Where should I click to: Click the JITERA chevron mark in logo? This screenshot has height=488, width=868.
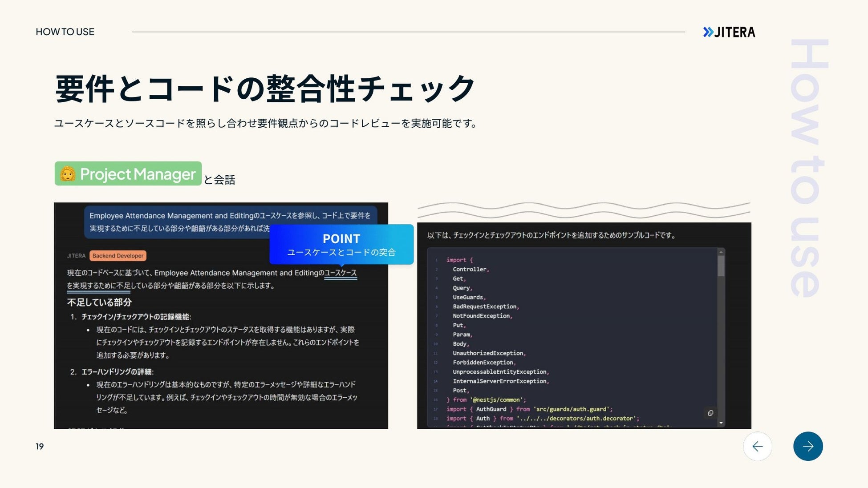tap(708, 32)
